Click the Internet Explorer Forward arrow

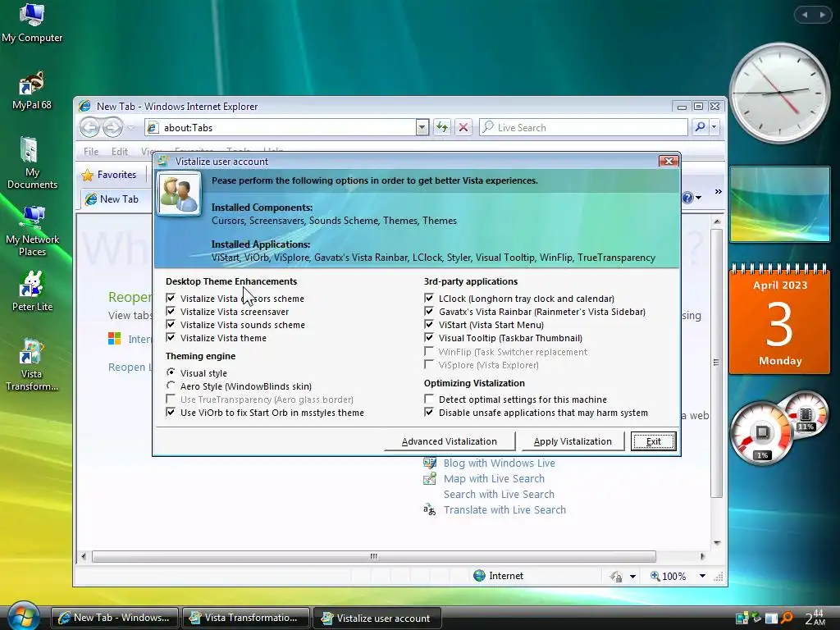112,127
